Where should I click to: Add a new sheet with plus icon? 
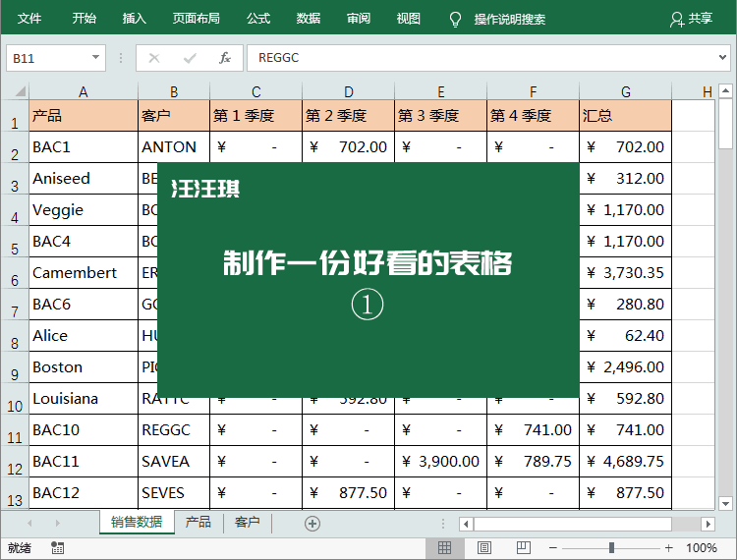click(x=312, y=524)
